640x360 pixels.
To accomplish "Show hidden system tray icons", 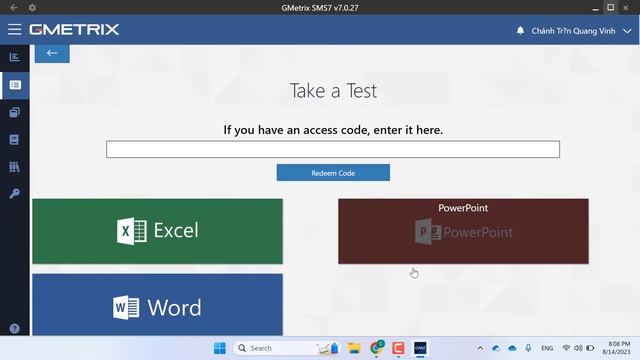I will (x=480, y=348).
